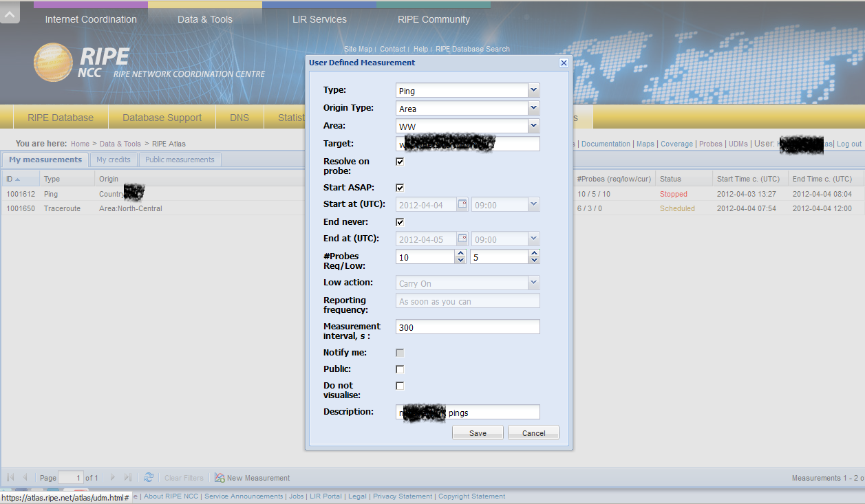Open the Probes link
Image resolution: width=865 pixels, height=504 pixels.
(x=711, y=144)
